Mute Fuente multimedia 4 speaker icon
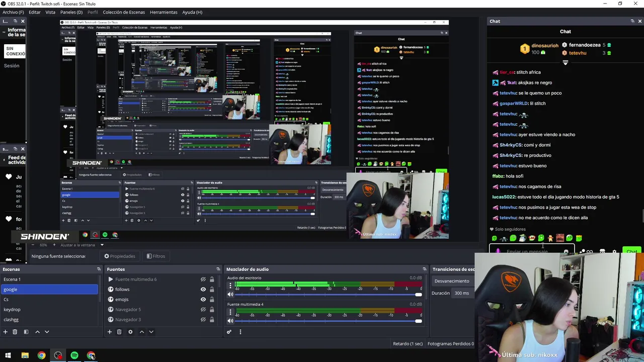This screenshot has width=644, height=362. coord(230,321)
